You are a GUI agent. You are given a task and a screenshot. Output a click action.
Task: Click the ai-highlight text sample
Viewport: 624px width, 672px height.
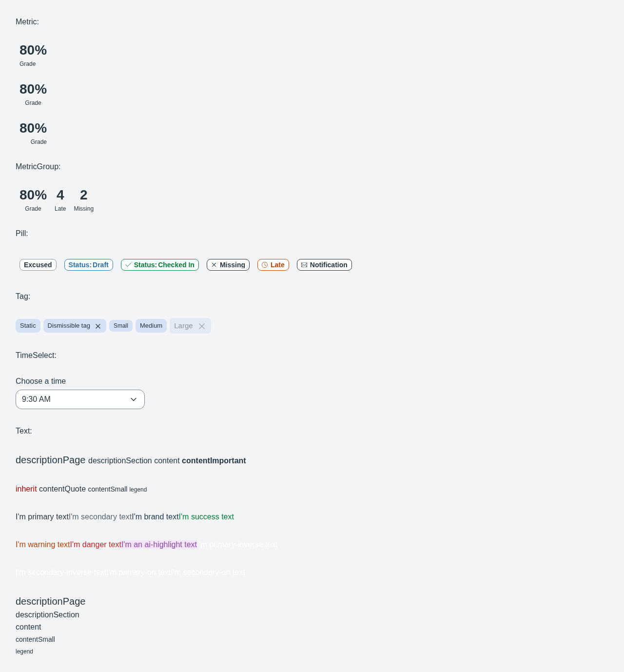pyautogui.click(x=159, y=545)
